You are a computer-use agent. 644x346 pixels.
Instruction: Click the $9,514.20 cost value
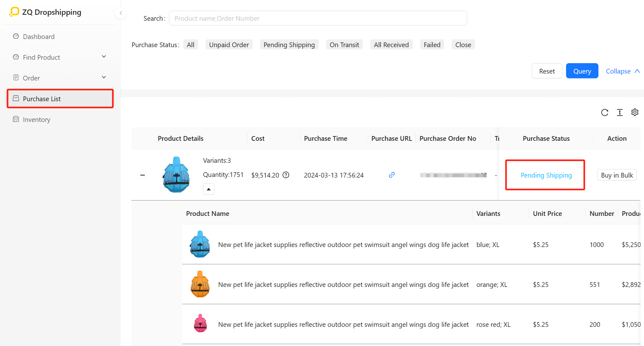click(x=265, y=175)
